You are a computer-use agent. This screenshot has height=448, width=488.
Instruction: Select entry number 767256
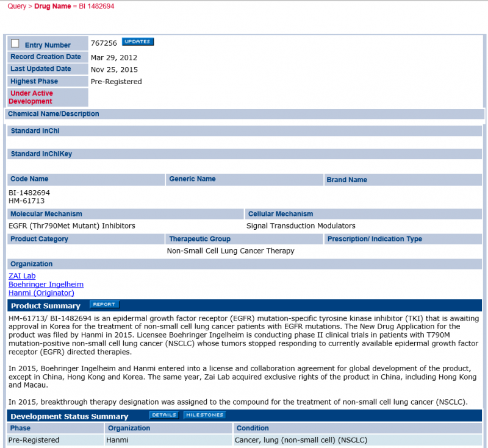pyautogui.click(x=104, y=43)
